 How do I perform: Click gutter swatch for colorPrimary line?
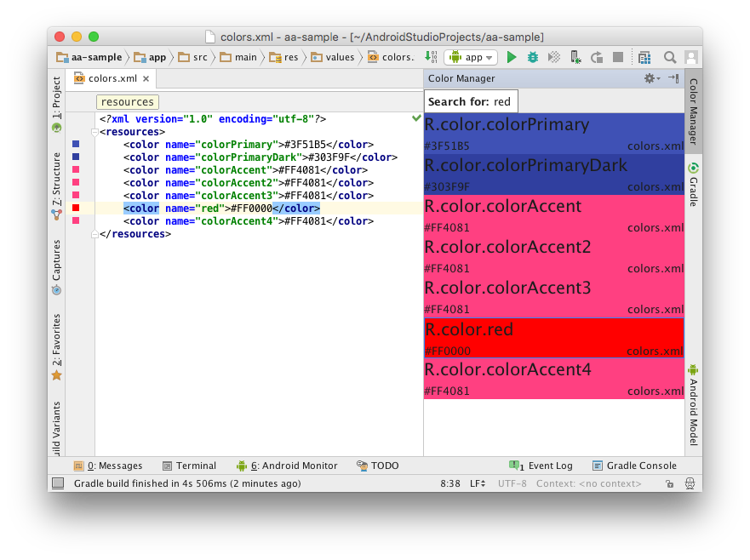(76, 144)
